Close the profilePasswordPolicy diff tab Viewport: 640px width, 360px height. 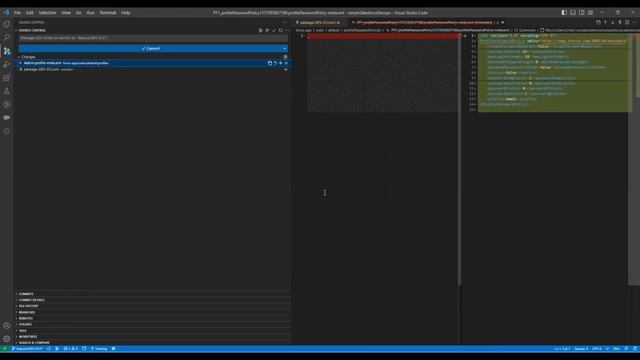(502, 22)
